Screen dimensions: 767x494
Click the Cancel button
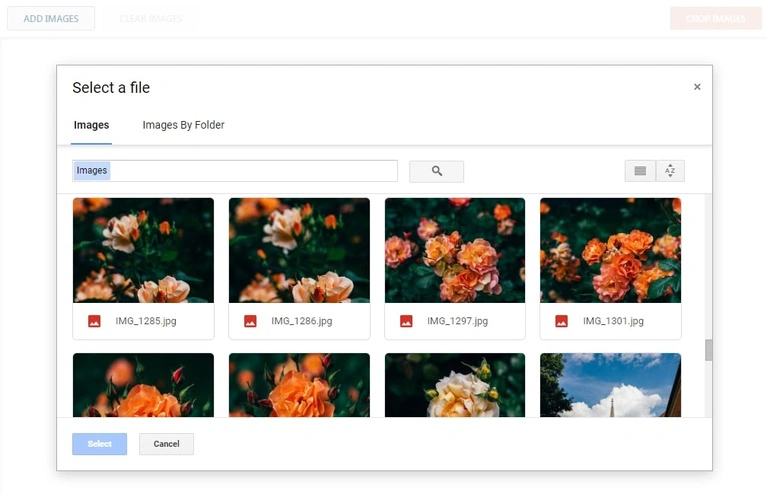(166, 444)
